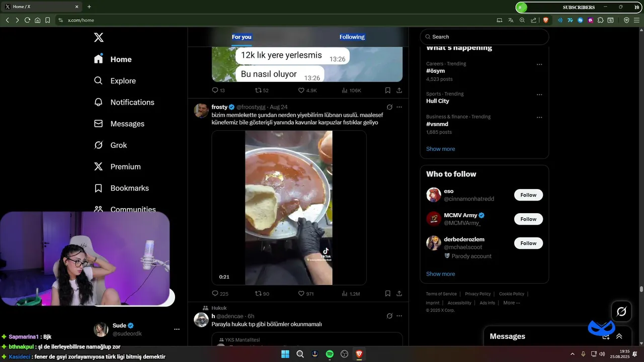This screenshot has height=362, width=644.
Task: Open the Windows Start menu
Action: pyautogui.click(x=285, y=354)
